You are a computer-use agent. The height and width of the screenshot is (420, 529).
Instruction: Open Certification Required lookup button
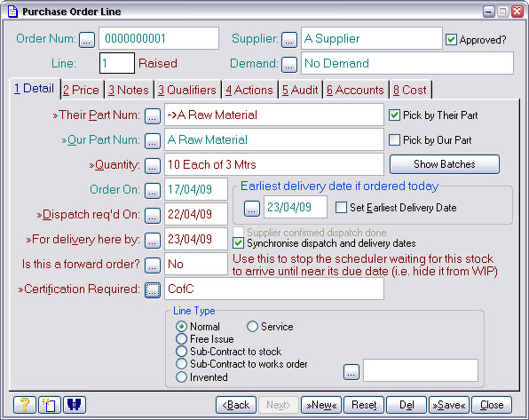pyautogui.click(x=153, y=290)
